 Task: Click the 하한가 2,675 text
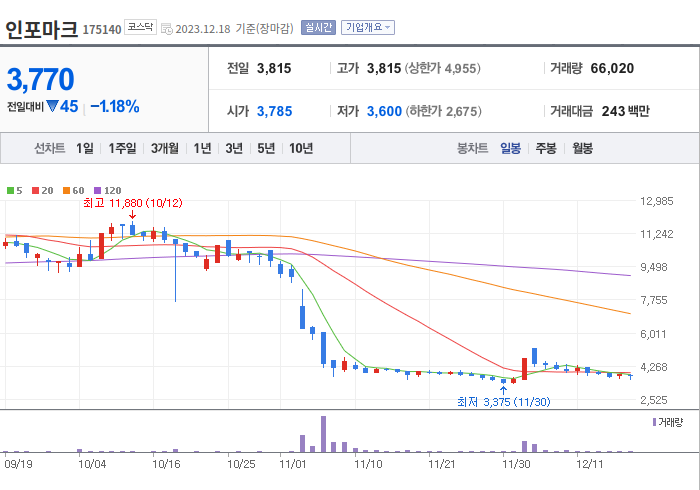pos(444,111)
